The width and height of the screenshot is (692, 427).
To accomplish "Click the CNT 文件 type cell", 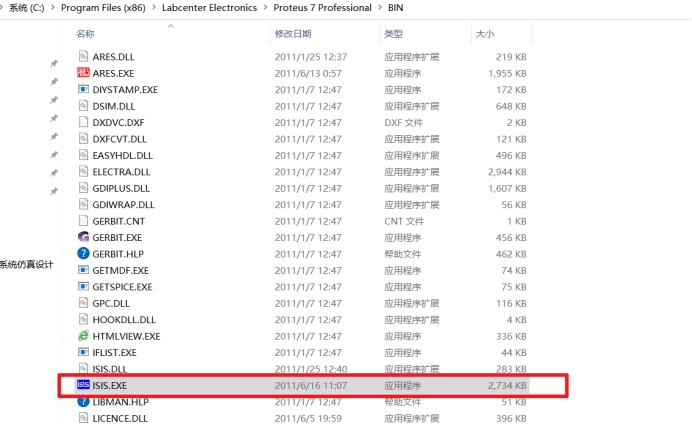I will click(404, 221).
